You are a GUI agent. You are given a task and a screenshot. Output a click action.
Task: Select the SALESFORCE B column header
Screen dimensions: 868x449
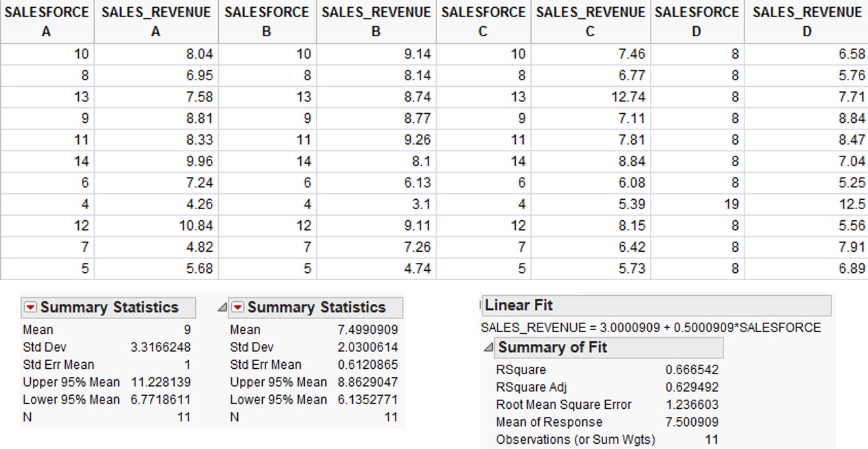click(266, 22)
